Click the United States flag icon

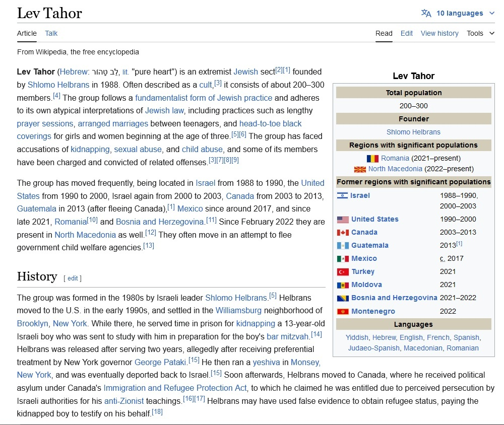tap(343, 220)
